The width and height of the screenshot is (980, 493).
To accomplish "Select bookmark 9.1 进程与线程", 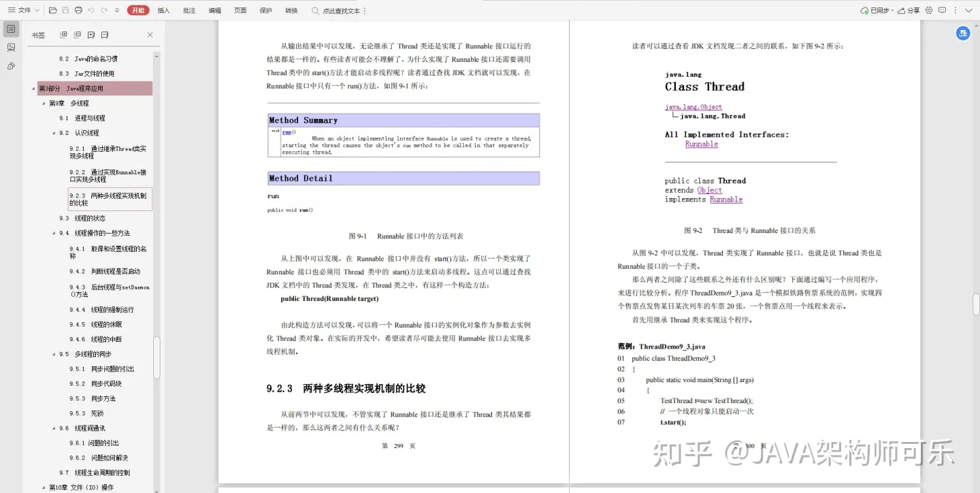I will coord(82,118).
